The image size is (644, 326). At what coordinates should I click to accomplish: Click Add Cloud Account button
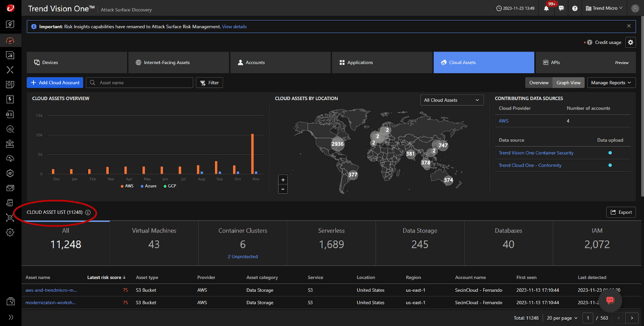pos(55,83)
